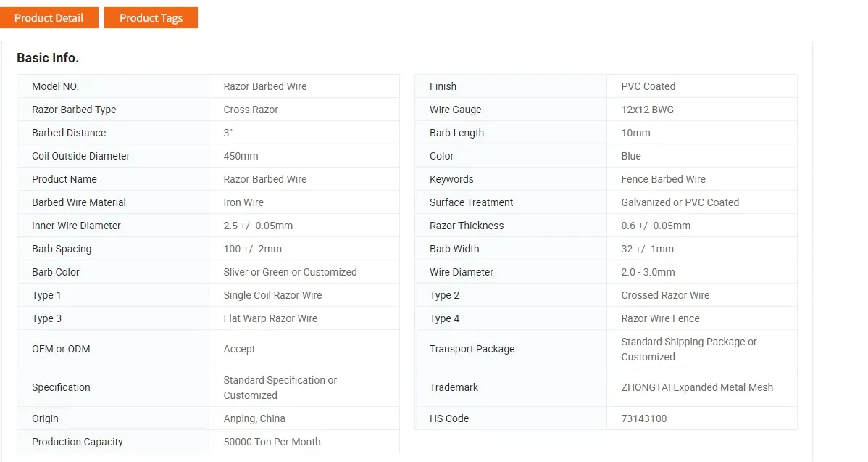This screenshot has width=868, height=462.
Task: Select the Sliver or Green or Customized value
Action: coord(290,272)
